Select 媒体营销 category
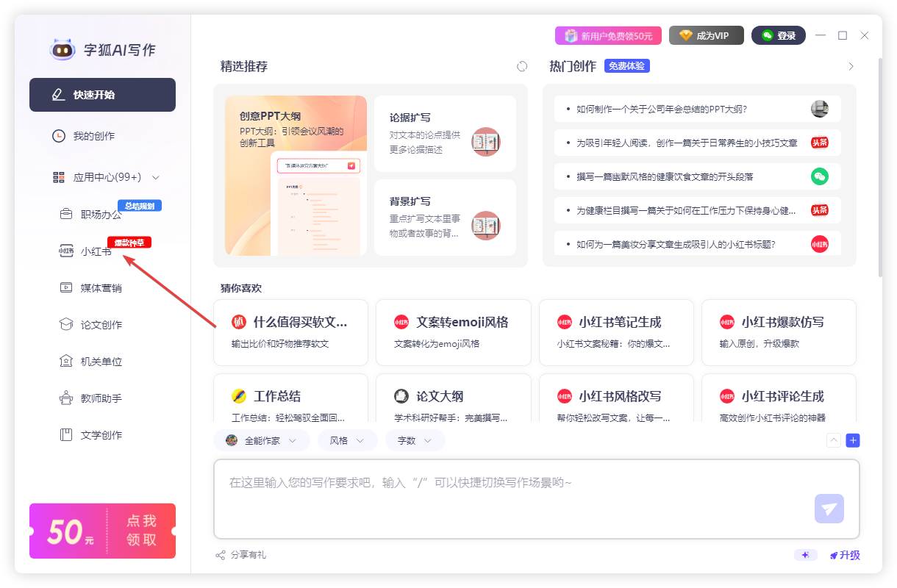The width and height of the screenshot is (897, 588). pyautogui.click(x=101, y=288)
